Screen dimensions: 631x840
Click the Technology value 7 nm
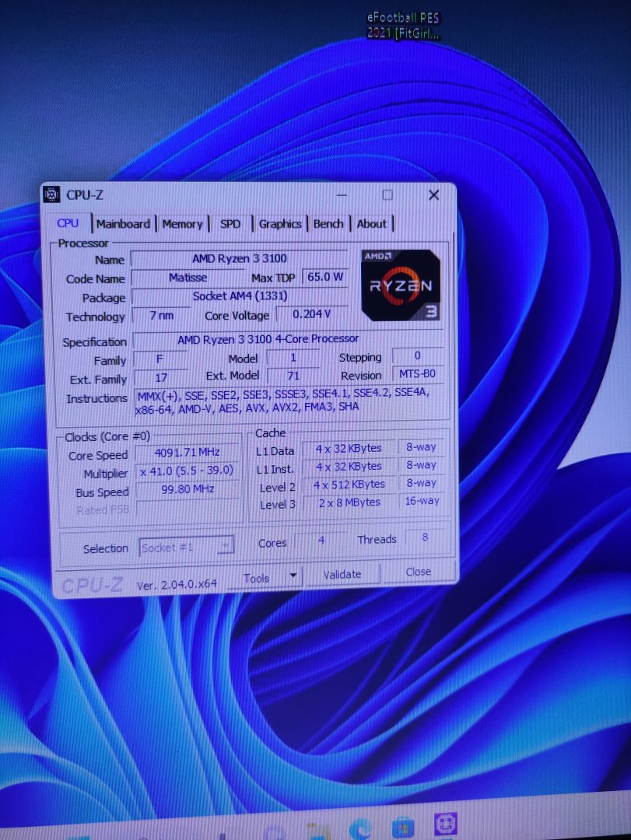[x=161, y=316]
